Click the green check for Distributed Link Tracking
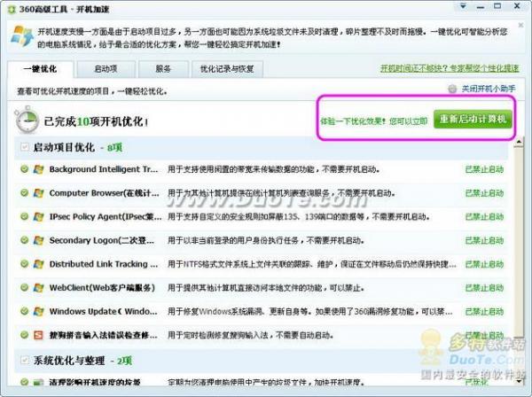Viewport: 532px width, 397px height. [24, 264]
